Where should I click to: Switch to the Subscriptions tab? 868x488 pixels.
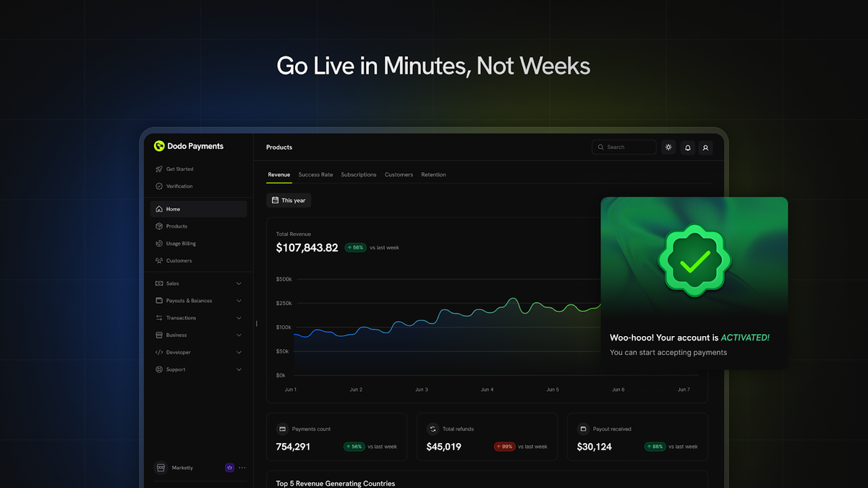click(359, 175)
